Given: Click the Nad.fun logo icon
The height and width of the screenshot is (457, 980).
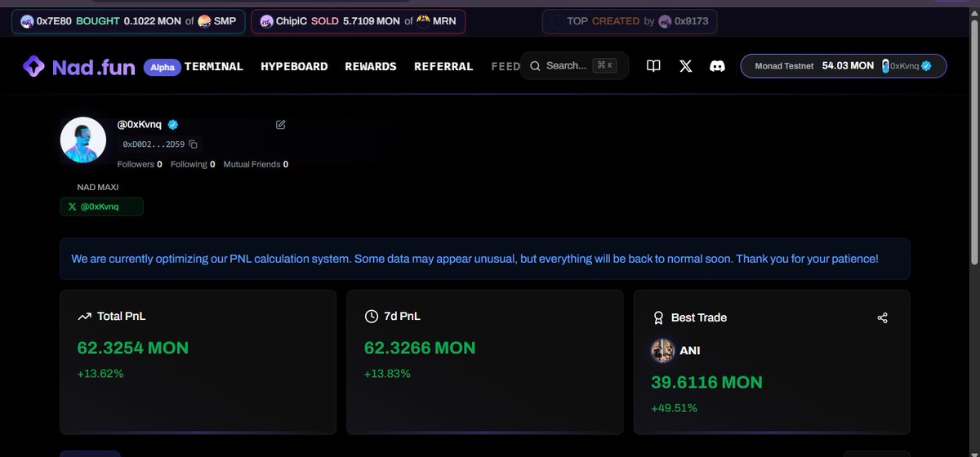Looking at the screenshot, I should [x=34, y=66].
